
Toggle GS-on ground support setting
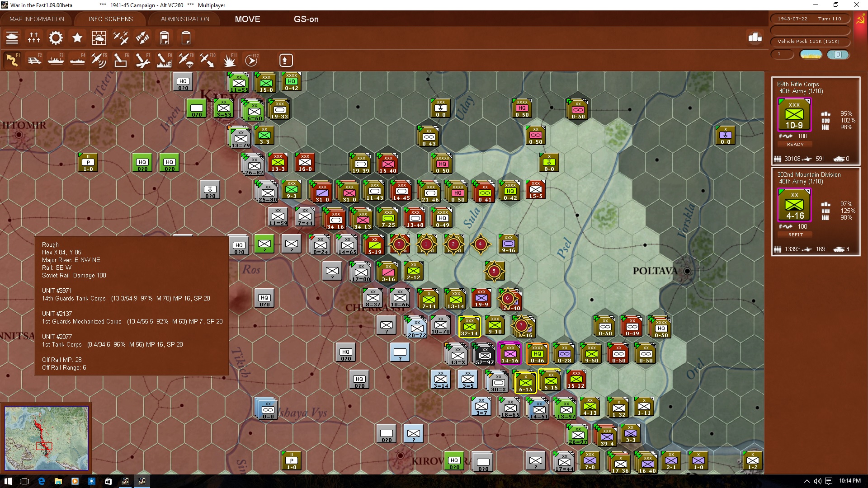click(x=306, y=19)
